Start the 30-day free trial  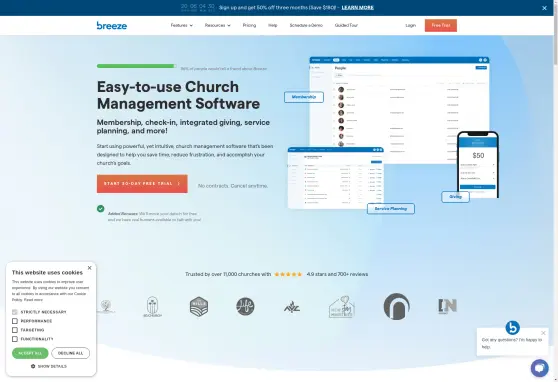(x=142, y=184)
